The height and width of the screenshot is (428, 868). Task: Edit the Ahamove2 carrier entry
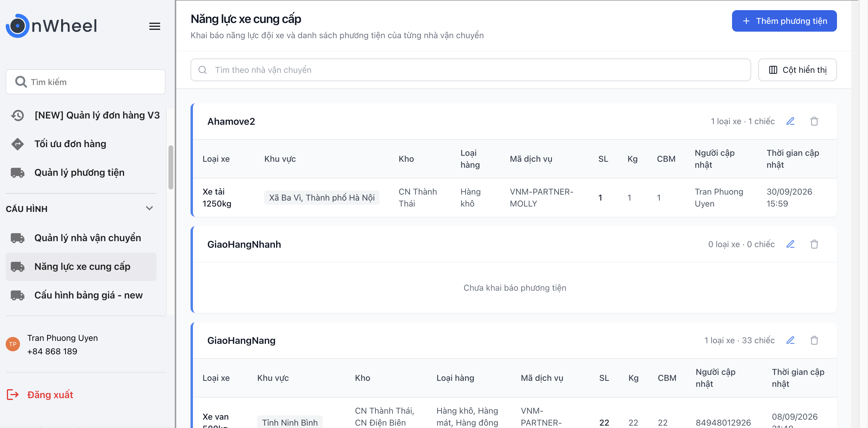click(x=790, y=121)
